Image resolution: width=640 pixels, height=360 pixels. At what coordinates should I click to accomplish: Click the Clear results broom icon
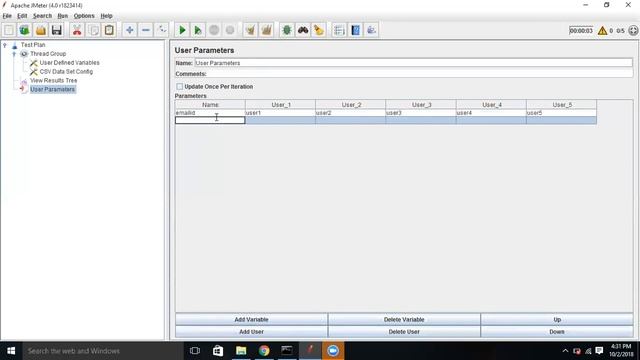pos(250,30)
